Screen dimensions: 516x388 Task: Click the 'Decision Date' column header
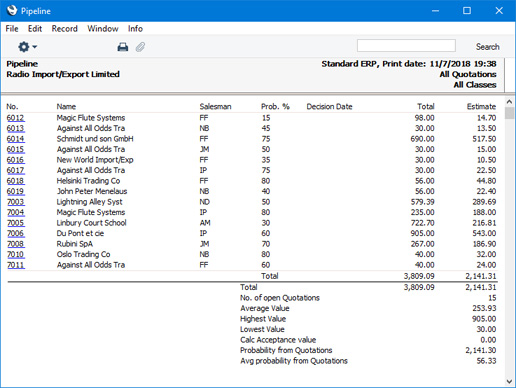coord(329,107)
